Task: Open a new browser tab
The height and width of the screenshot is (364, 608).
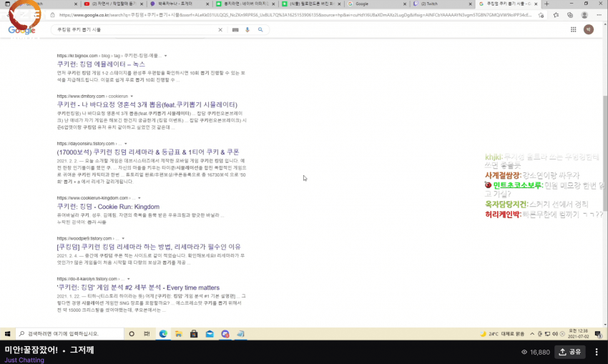Action: (546, 4)
